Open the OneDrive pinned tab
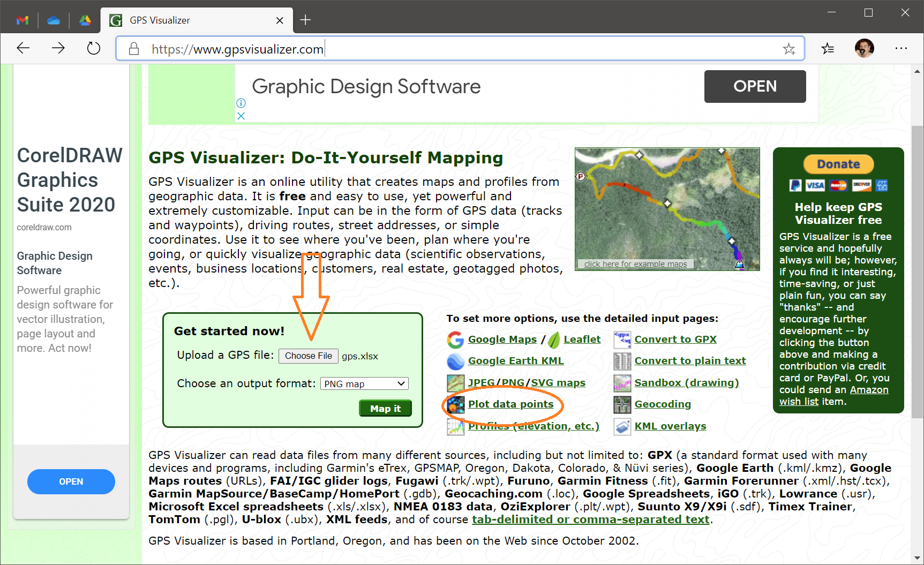This screenshot has width=924, height=565. tap(54, 20)
